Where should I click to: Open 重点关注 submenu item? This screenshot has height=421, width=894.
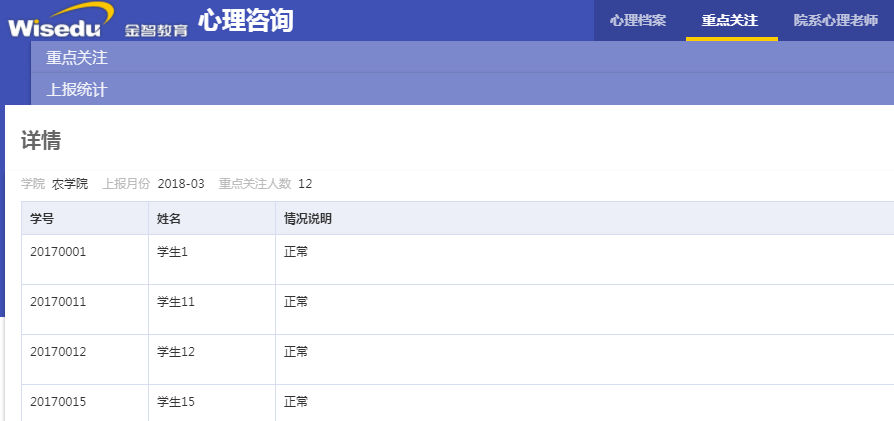tap(462, 57)
